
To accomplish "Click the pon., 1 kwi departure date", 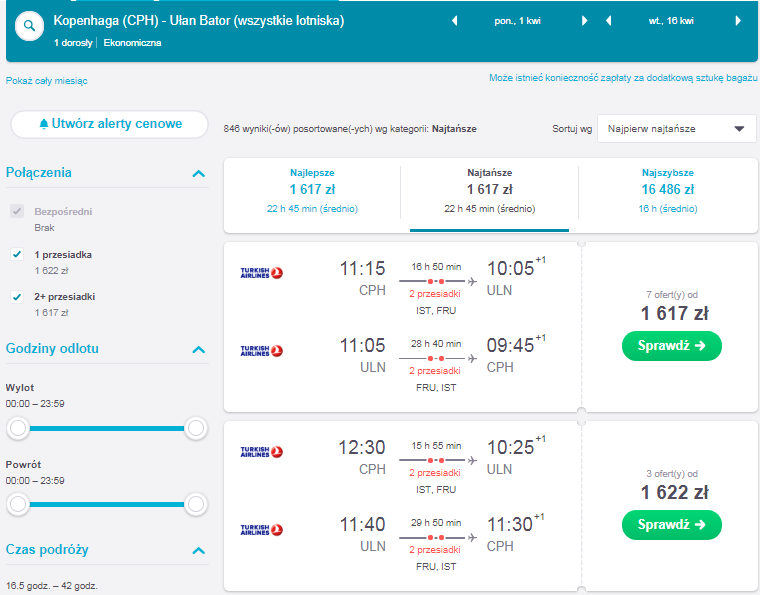I will click(x=518, y=21).
